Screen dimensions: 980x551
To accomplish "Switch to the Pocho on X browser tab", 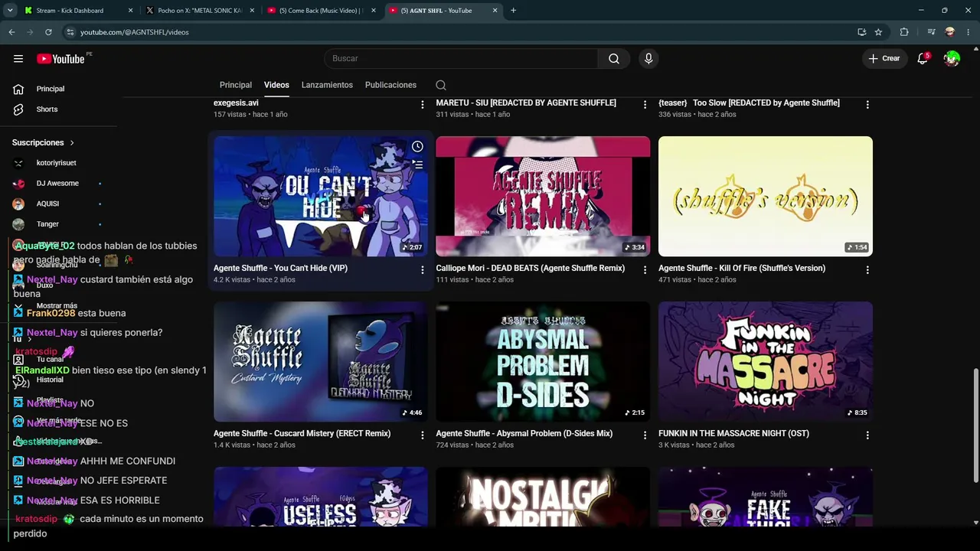I will click(x=201, y=11).
